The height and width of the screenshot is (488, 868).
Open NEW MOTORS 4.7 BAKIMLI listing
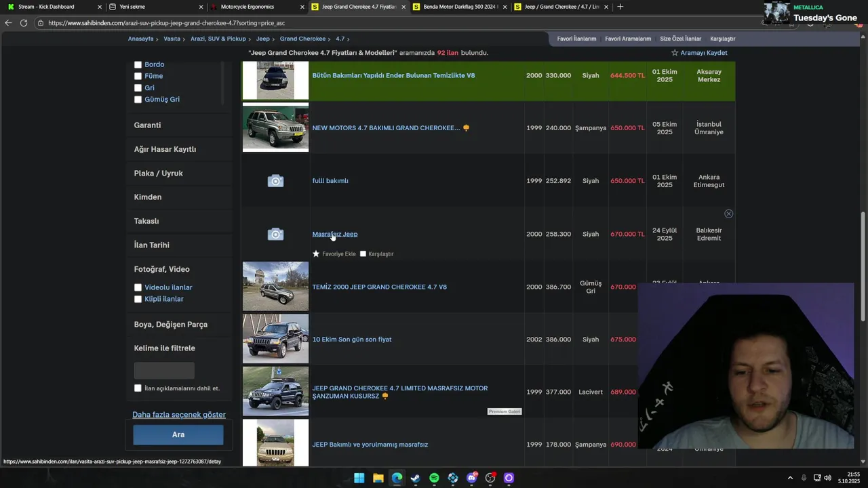[x=386, y=127]
